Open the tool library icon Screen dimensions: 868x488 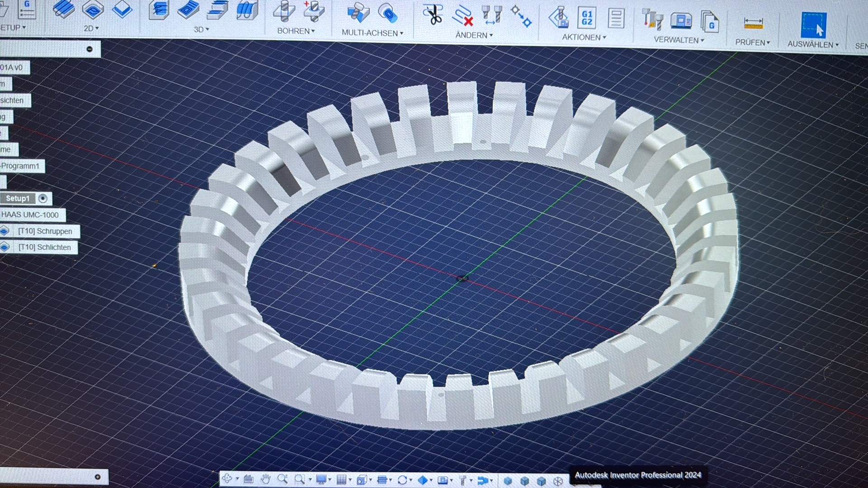pyautogui.click(x=653, y=20)
